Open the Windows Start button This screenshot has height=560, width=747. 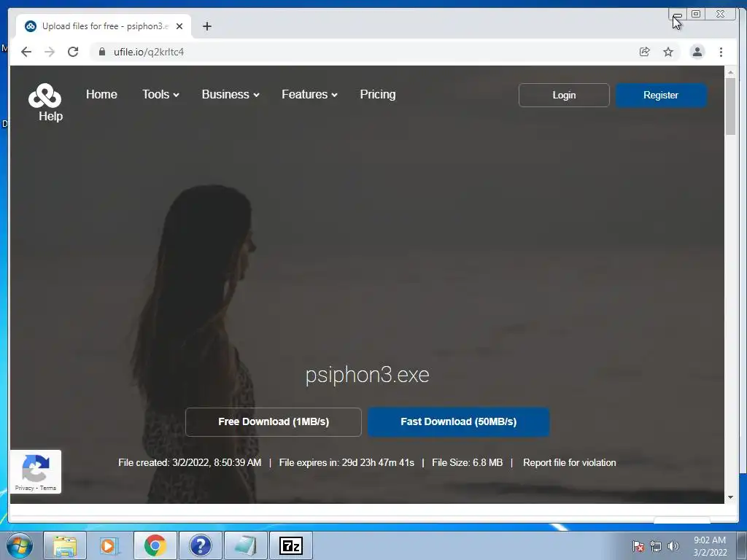click(20, 545)
